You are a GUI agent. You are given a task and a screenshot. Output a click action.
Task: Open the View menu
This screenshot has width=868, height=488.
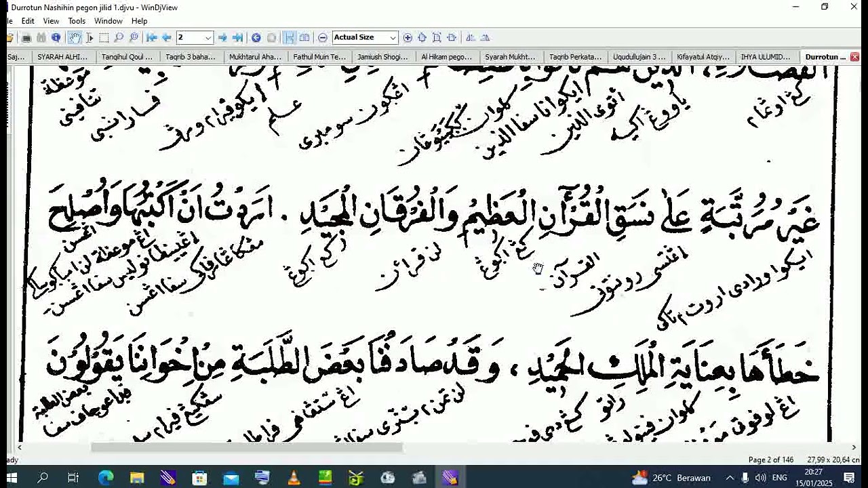click(51, 21)
